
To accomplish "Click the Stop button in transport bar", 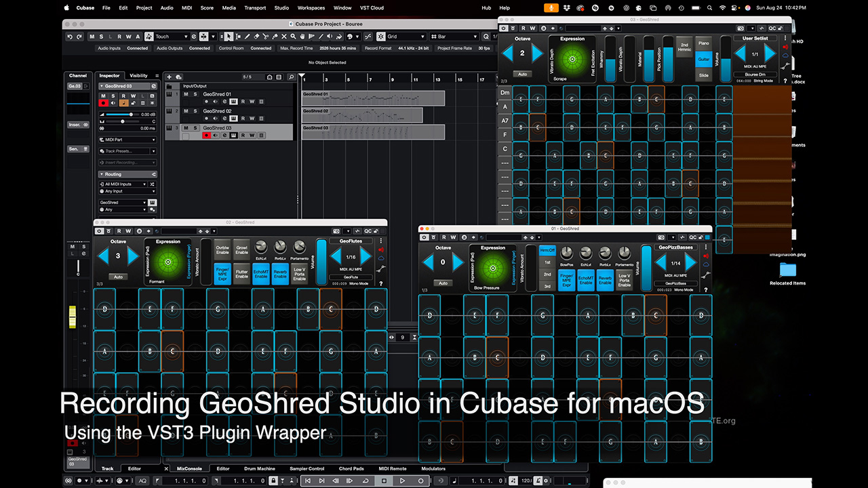I will click(384, 481).
